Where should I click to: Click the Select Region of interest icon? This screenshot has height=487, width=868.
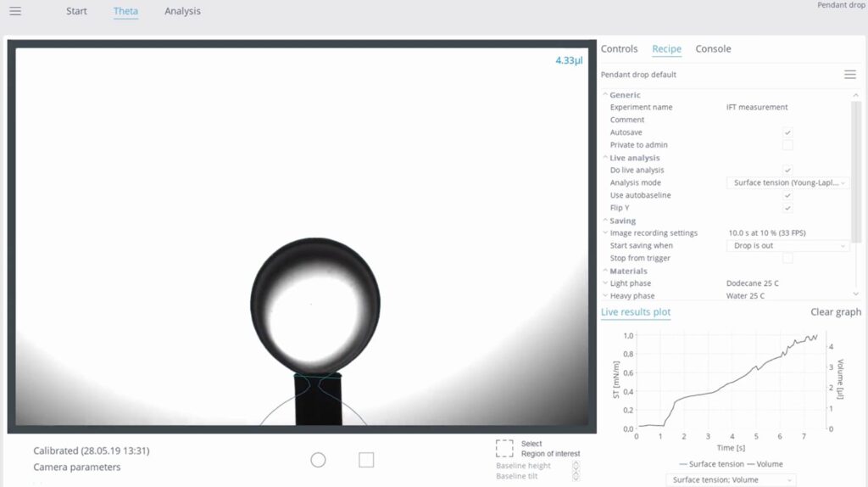[x=504, y=448]
